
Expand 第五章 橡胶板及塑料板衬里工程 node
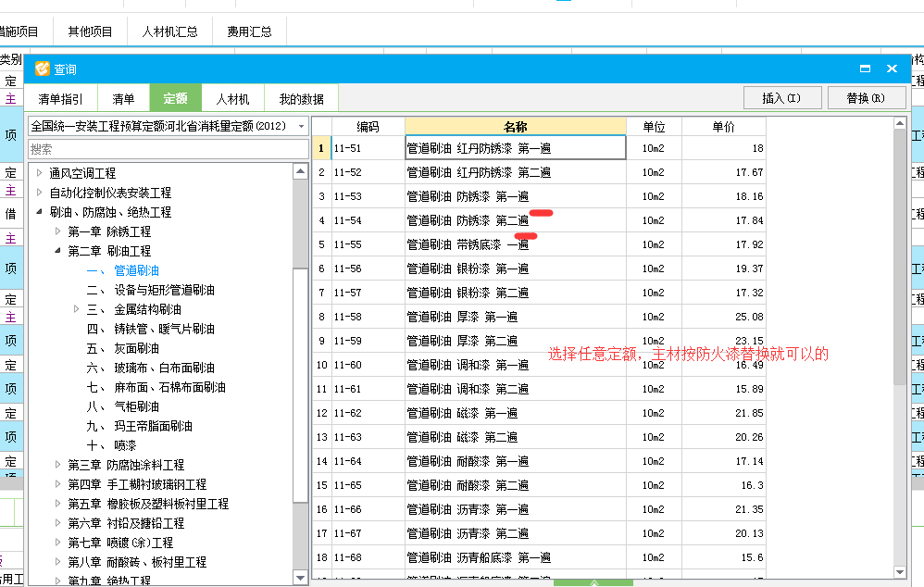(57, 504)
